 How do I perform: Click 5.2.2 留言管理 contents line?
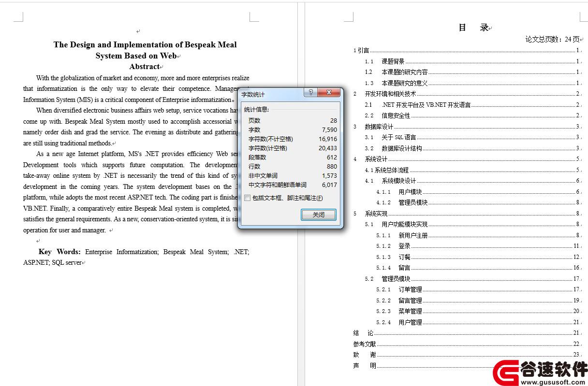click(x=478, y=300)
